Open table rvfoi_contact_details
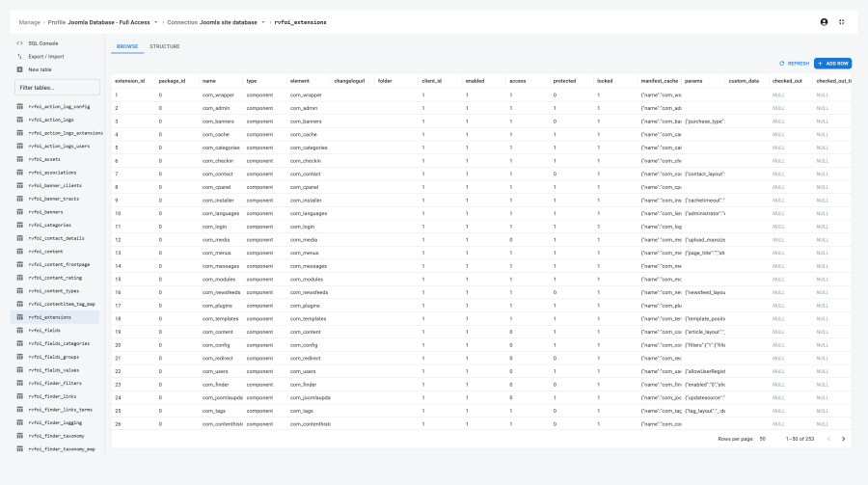 (55, 238)
